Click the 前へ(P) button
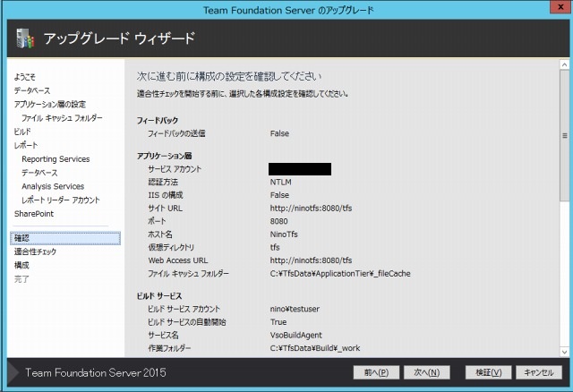Image resolution: width=573 pixels, height=392 pixels. click(x=376, y=372)
